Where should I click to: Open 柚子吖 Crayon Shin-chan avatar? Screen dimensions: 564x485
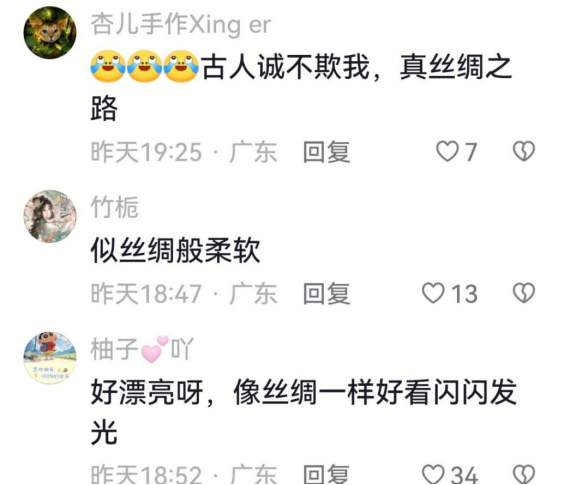50,358
